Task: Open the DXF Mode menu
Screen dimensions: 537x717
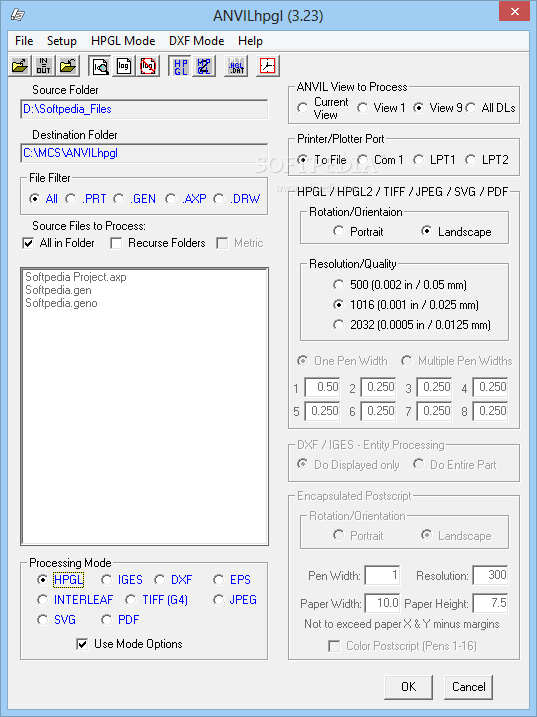Action: click(197, 41)
